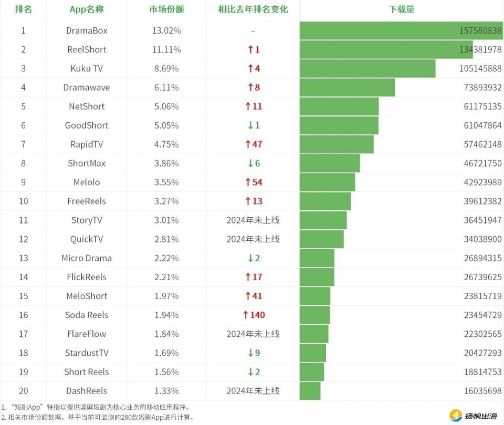Viewport: 504px width, 425px height.
Task: Click the down 1 indicator for GoodShort
Action: (254, 125)
